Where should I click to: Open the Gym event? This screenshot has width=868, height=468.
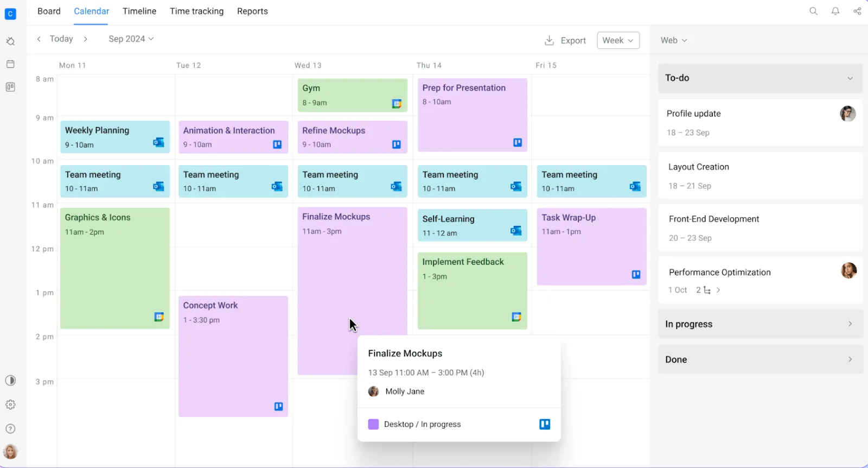[353, 95]
